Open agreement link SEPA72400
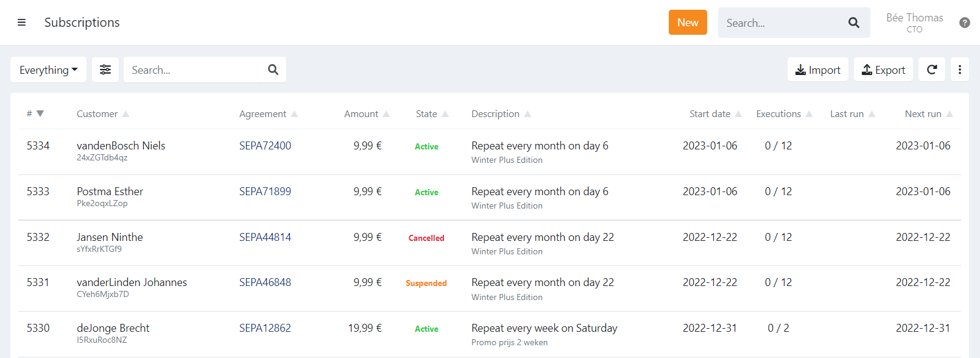The height and width of the screenshot is (358, 980). (x=265, y=146)
